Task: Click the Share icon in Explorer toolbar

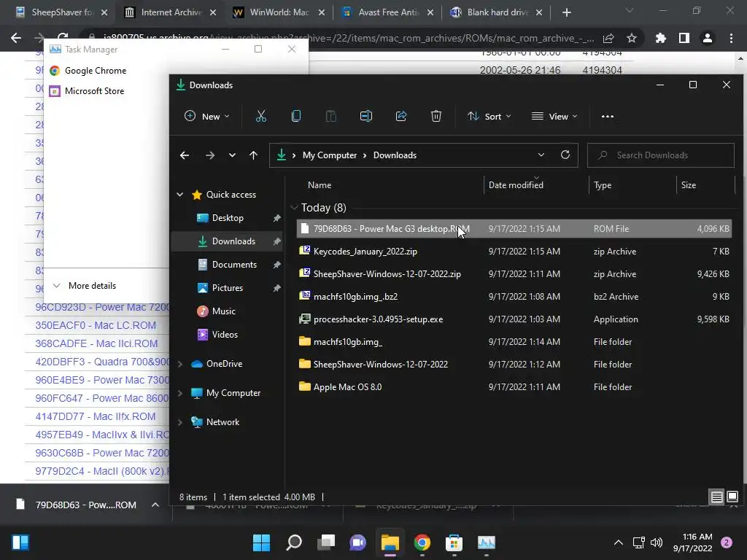Action: (x=401, y=116)
